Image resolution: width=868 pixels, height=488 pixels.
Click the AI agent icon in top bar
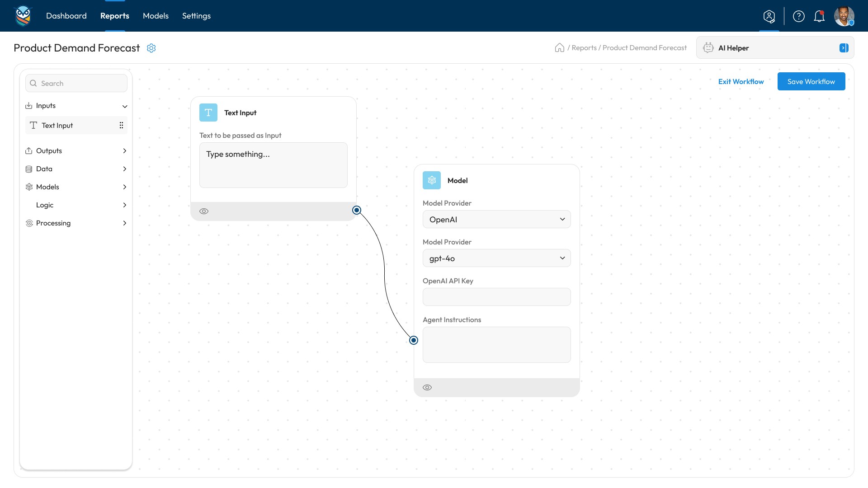769,16
